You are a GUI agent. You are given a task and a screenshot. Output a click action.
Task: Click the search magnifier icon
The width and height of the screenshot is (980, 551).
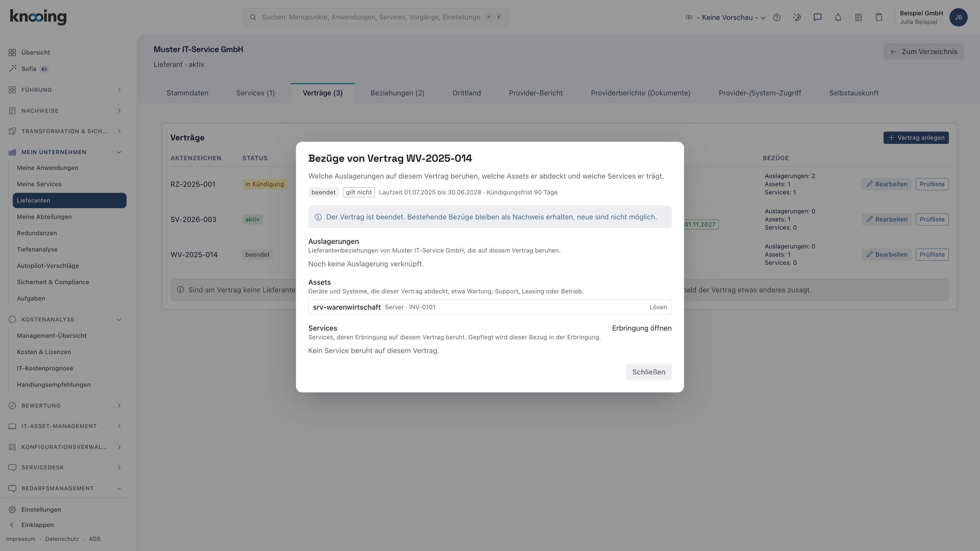point(253,18)
